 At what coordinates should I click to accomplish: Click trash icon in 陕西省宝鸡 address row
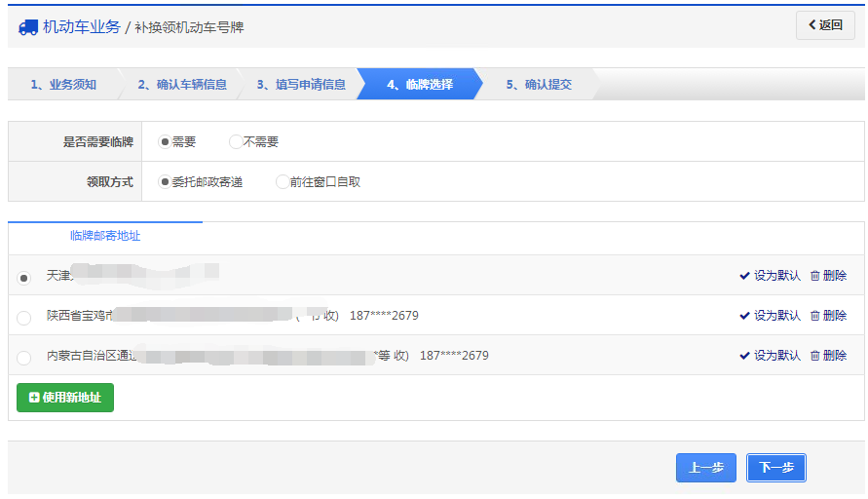(x=814, y=316)
